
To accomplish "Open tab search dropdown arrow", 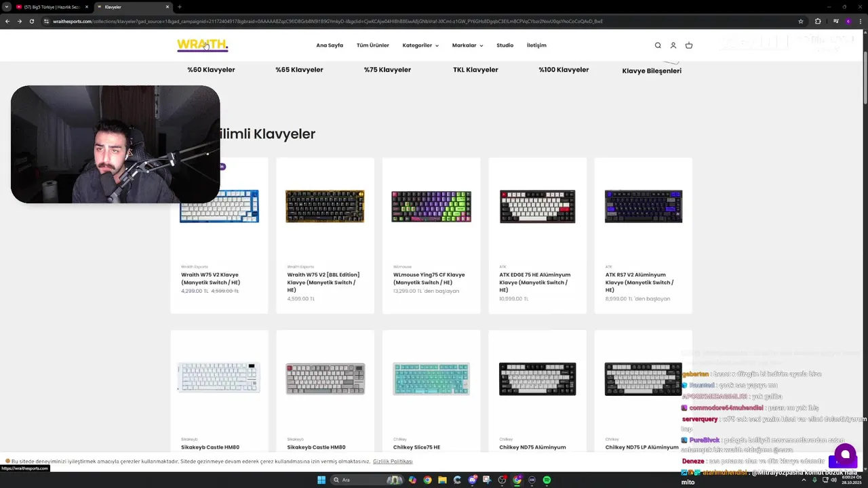I will pyautogui.click(x=7, y=7).
